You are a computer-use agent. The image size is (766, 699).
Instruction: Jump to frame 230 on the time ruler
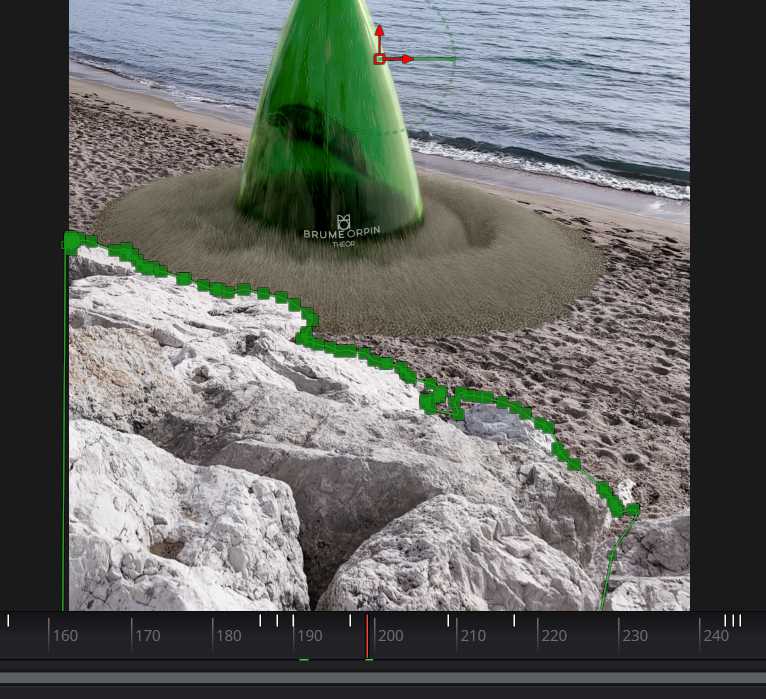(x=636, y=635)
